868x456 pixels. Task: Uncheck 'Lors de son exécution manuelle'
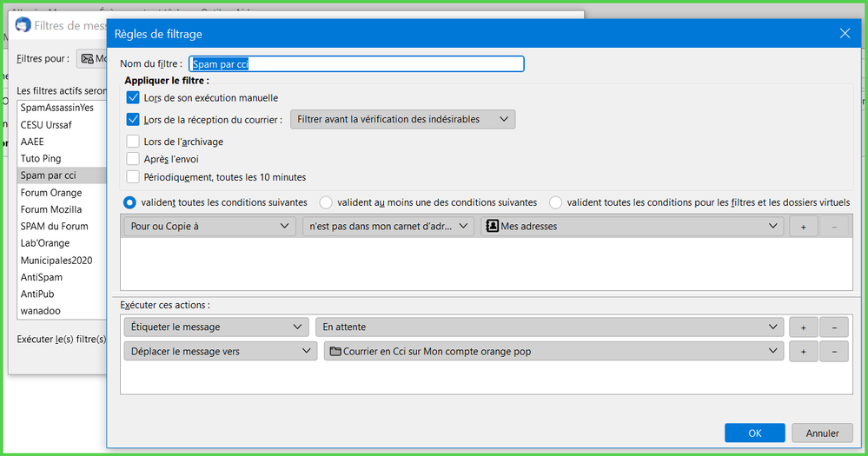[133, 98]
